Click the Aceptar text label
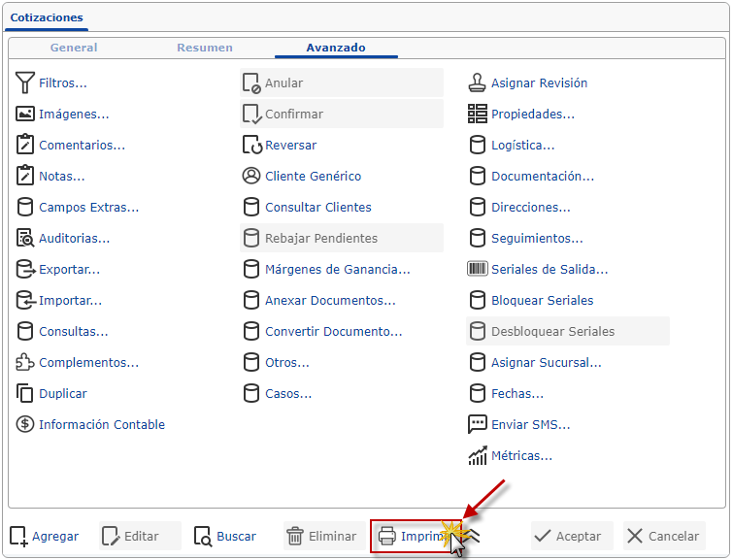Viewport: 733px width, 560px height. (x=579, y=536)
